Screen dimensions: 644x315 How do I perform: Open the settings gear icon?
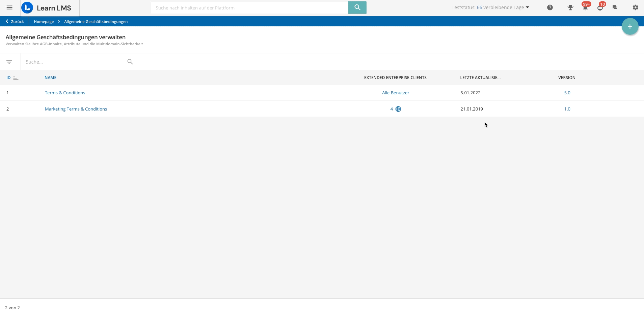coord(635,7)
